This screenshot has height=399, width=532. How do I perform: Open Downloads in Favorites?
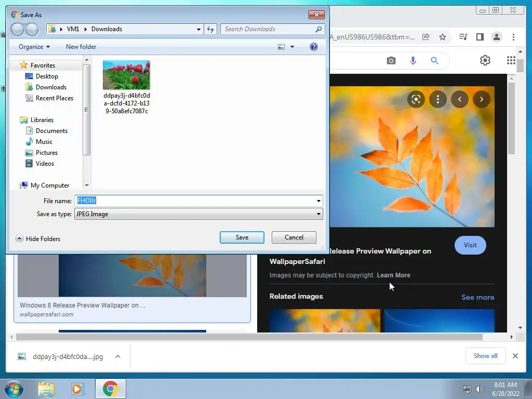click(51, 87)
